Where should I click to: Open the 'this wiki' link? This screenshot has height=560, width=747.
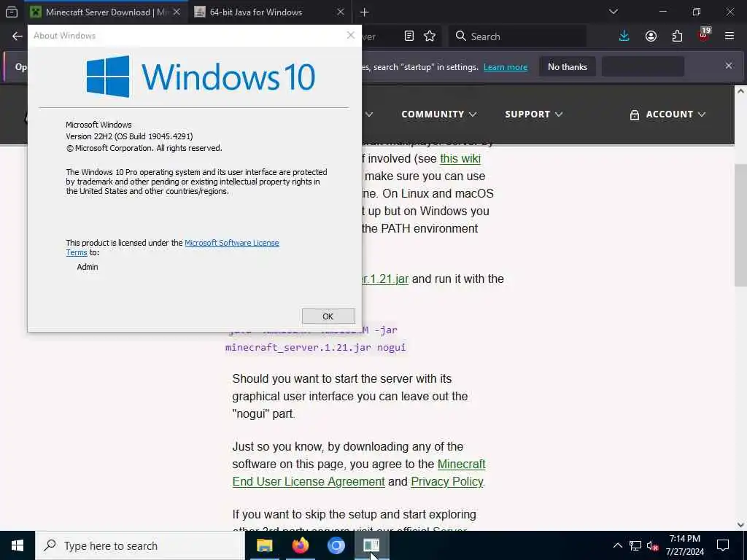pyautogui.click(x=460, y=158)
